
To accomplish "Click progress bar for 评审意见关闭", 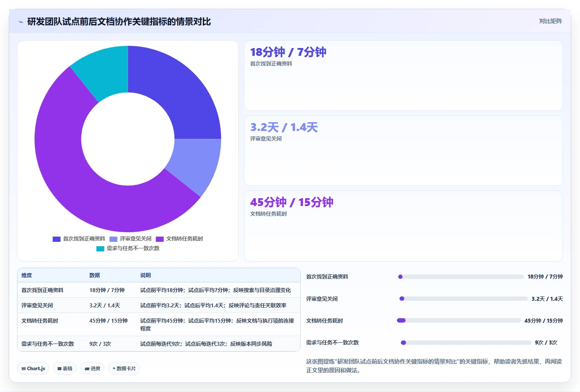I will point(464,299).
